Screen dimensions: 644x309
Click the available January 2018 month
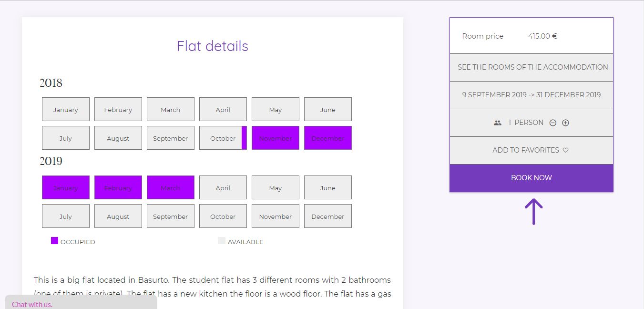point(66,110)
